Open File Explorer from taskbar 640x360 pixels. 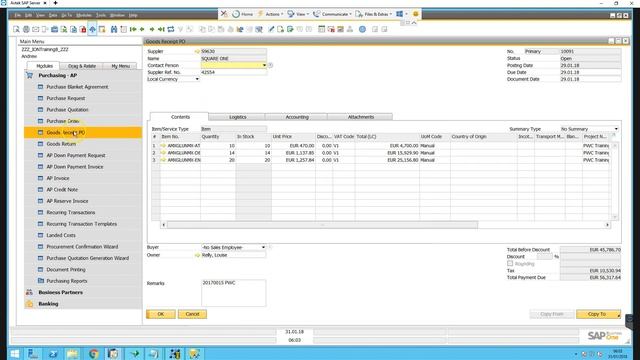[x=73, y=353]
